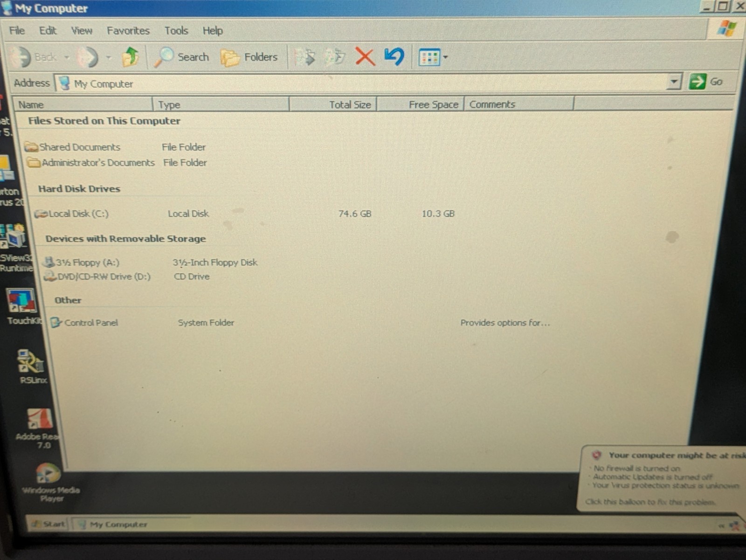Click the Forward navigation arrow icon
The image size is (746, 560).
point(88,57)
